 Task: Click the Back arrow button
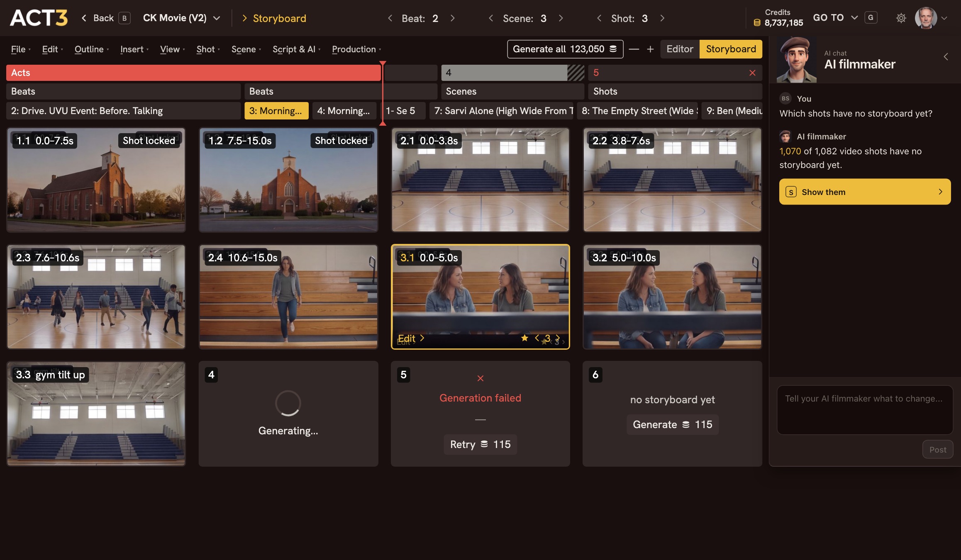84,18
